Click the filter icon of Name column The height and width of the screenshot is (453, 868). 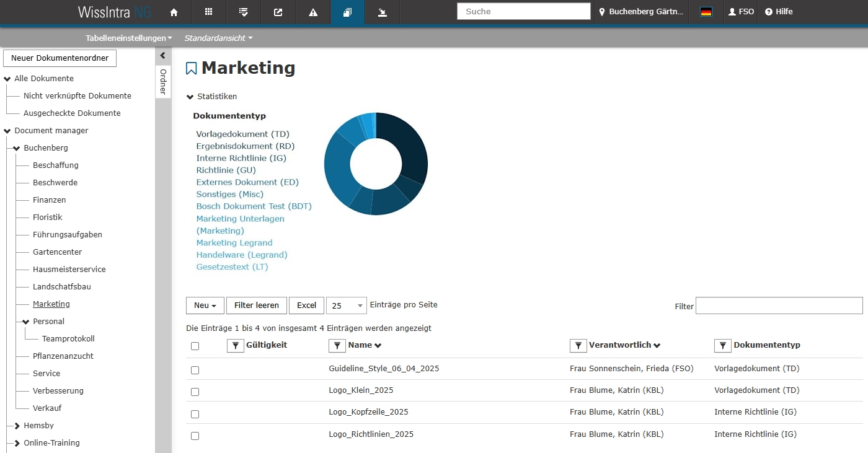pyautogui.click(x=337, y=346)
